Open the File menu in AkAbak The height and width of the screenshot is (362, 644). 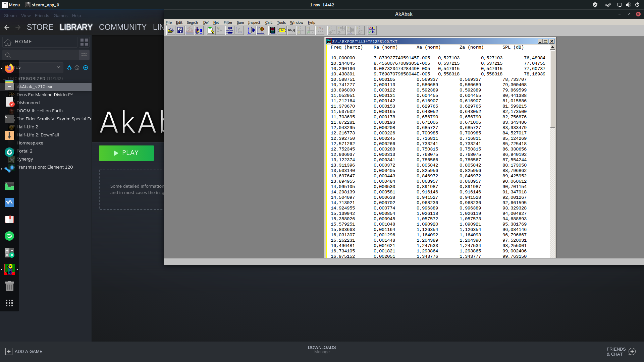point(168,23)
